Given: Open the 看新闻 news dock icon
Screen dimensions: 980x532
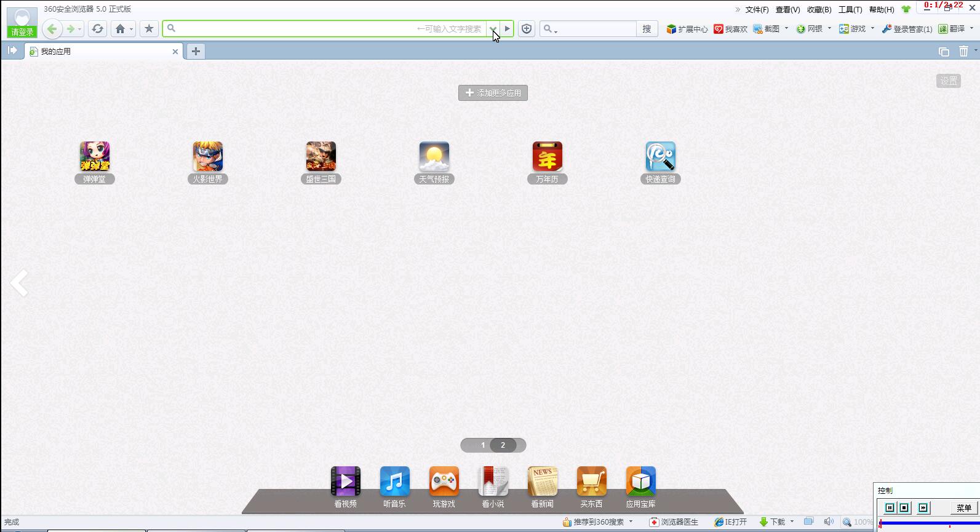Looking at the screenshot, I should coord(543,481).
